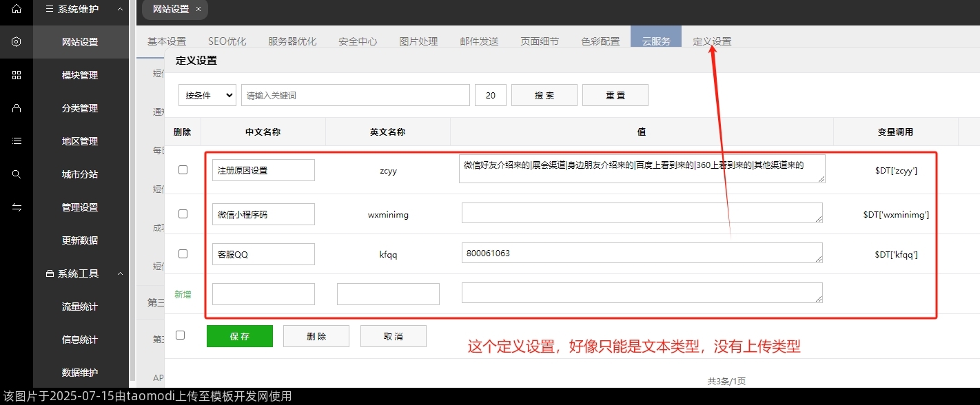
Task: Click the 搜索 button
Action: click(544, 95)
